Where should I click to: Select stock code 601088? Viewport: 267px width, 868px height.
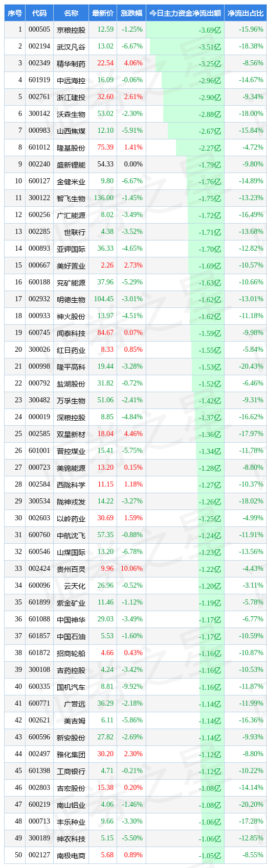pos(39,619)
